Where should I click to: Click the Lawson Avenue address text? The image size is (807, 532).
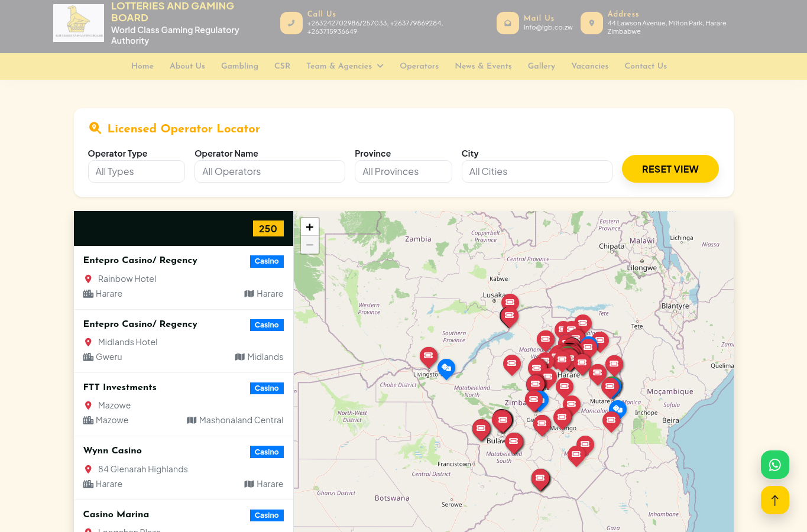667,27
